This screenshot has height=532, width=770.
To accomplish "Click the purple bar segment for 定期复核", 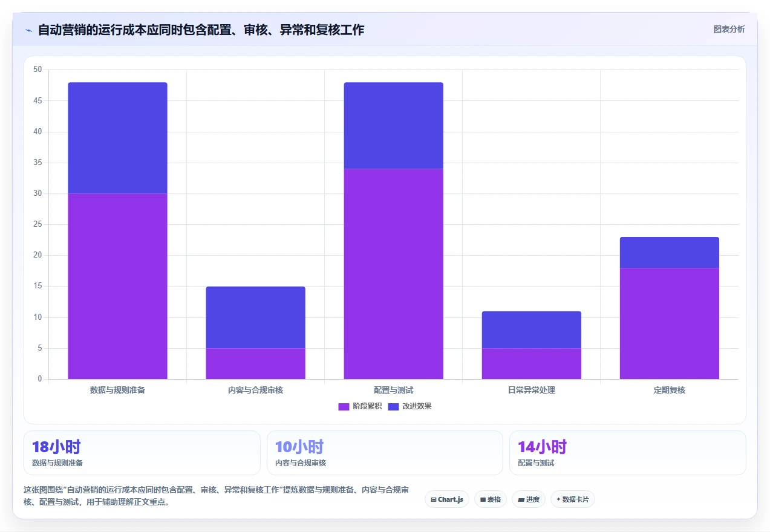I will point(669,323).
